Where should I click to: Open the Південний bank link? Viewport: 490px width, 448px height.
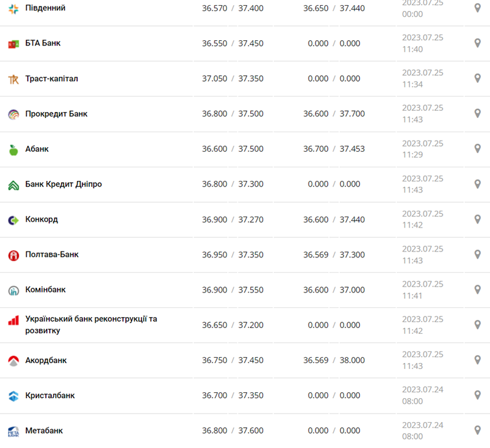(45, 8)
